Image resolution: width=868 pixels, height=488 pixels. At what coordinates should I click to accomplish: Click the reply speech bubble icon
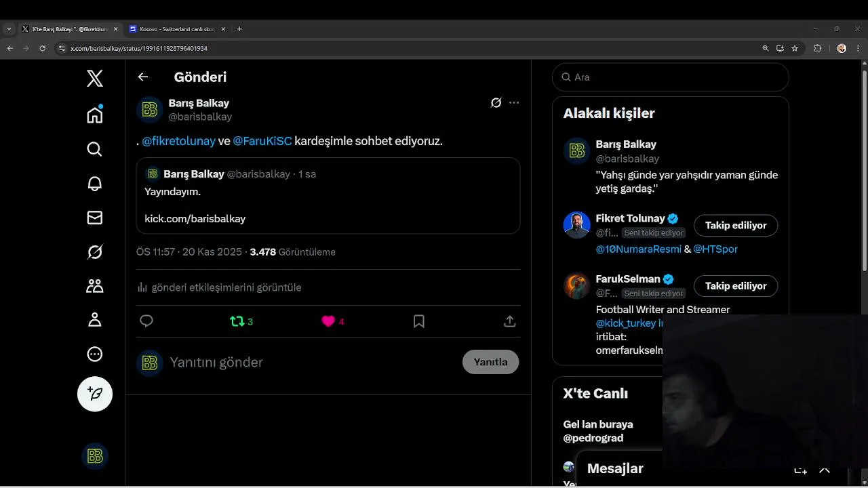click(x=146, y=321)
